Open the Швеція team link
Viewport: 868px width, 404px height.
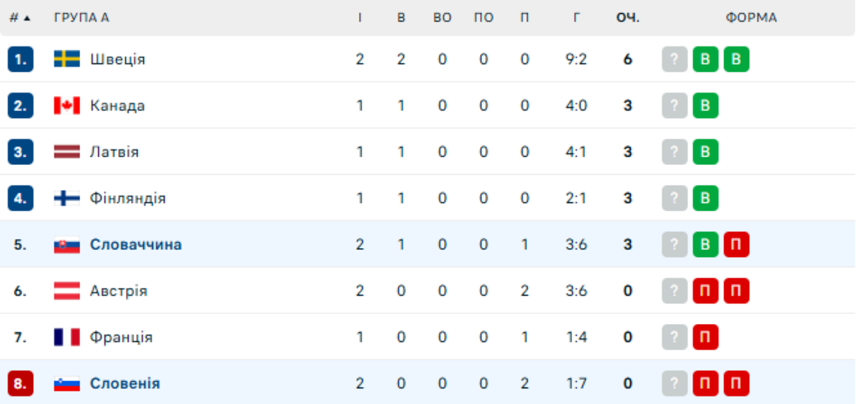coord(117,59)
